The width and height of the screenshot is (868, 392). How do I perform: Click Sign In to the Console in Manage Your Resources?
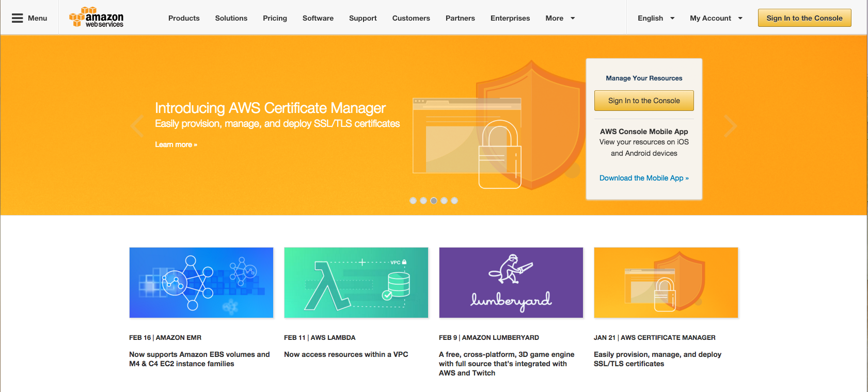point(644,101)
